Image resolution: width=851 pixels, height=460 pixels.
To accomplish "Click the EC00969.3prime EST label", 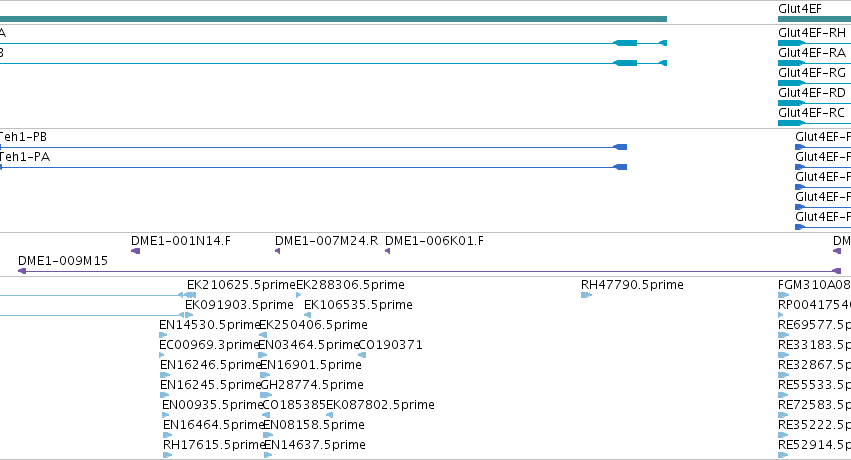I will [209, 345].
